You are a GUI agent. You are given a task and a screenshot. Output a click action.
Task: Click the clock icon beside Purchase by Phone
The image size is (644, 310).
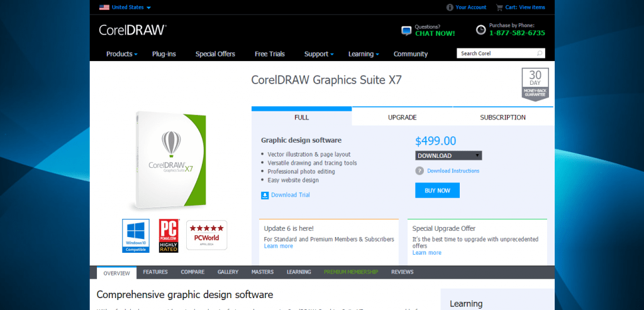click(480, 30)
